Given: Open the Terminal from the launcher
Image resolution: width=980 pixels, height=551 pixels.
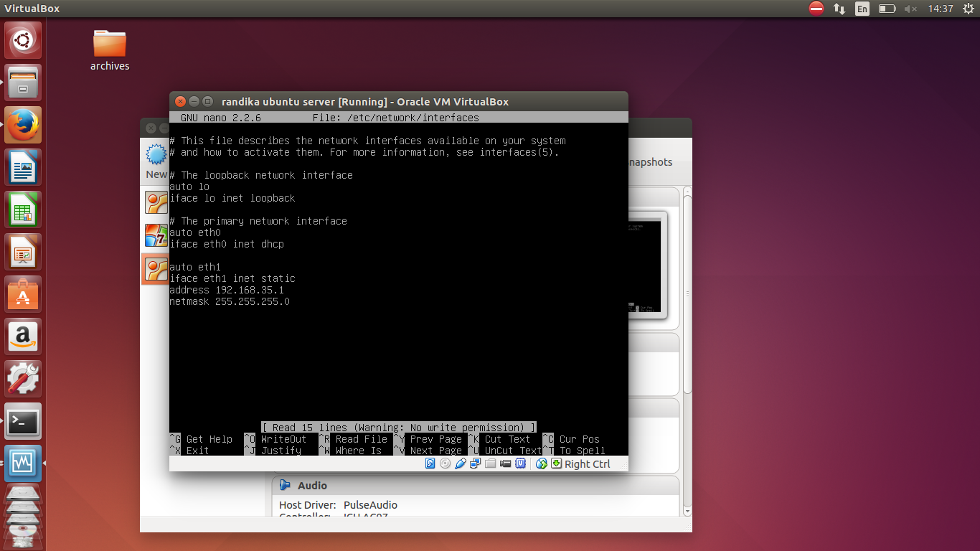Looking at the screenshot, I should coord(23,421).
